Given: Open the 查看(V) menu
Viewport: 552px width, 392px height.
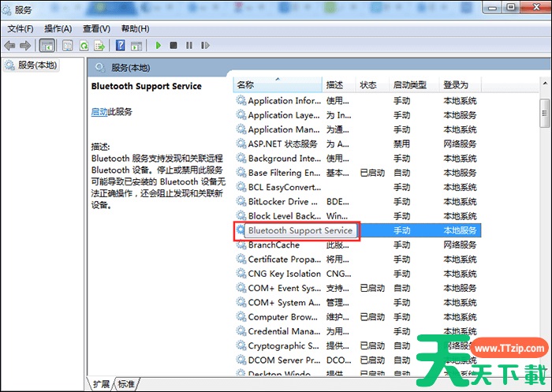Looking at the screenshot, I should click(96, 29).
